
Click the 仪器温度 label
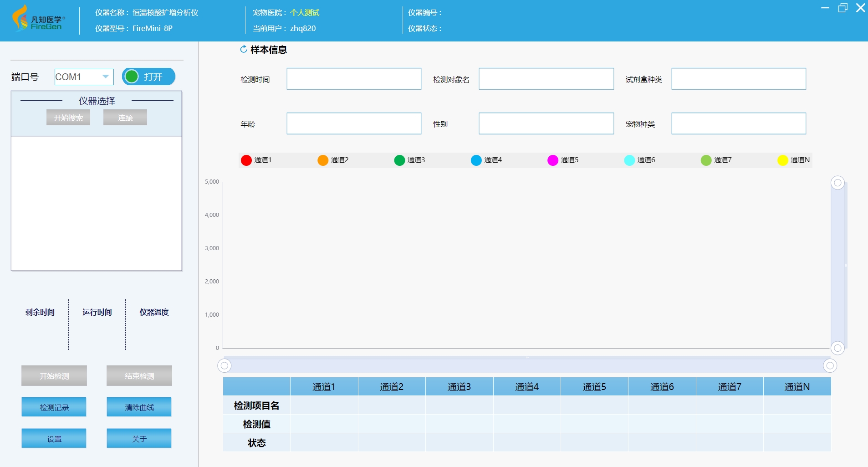pos(154,312)
